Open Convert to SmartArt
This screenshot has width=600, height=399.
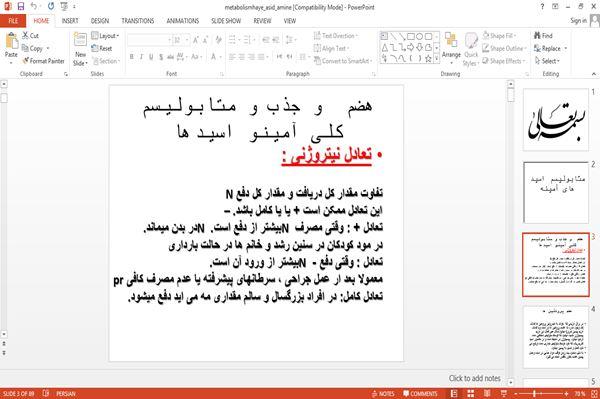point(343,61)
